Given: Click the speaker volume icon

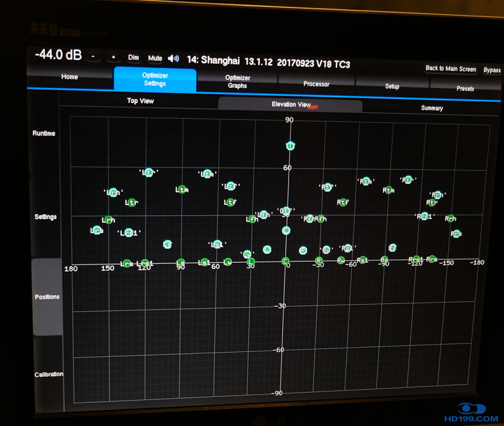Looking at the screenshot, I should tap(174, 58).
